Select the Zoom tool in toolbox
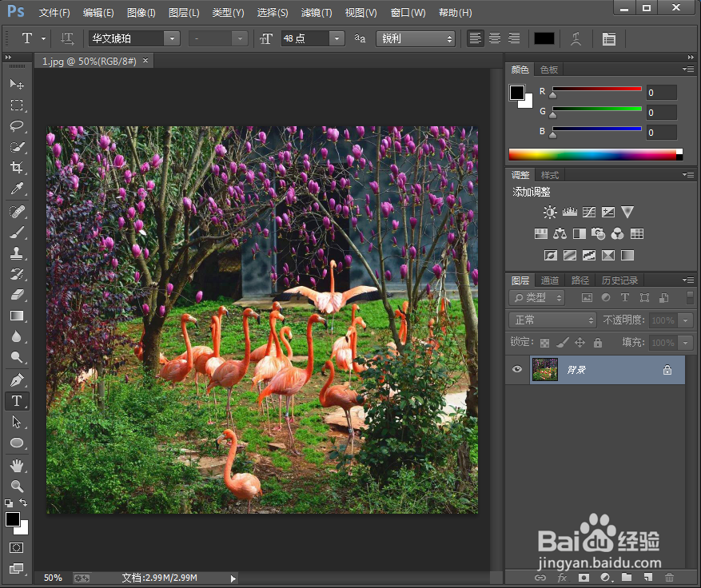Viewport: 701px width, 588px height. click(x=17, y=486)
